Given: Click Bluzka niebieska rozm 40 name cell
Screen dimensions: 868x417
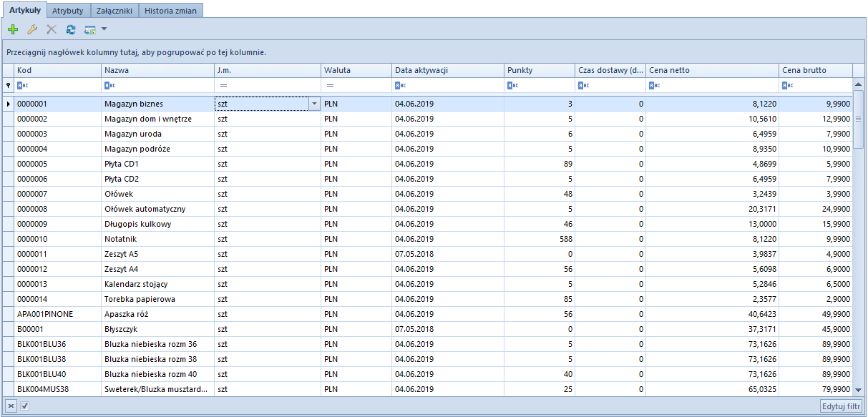Looking at the screenshot, I should coord(157,374).
